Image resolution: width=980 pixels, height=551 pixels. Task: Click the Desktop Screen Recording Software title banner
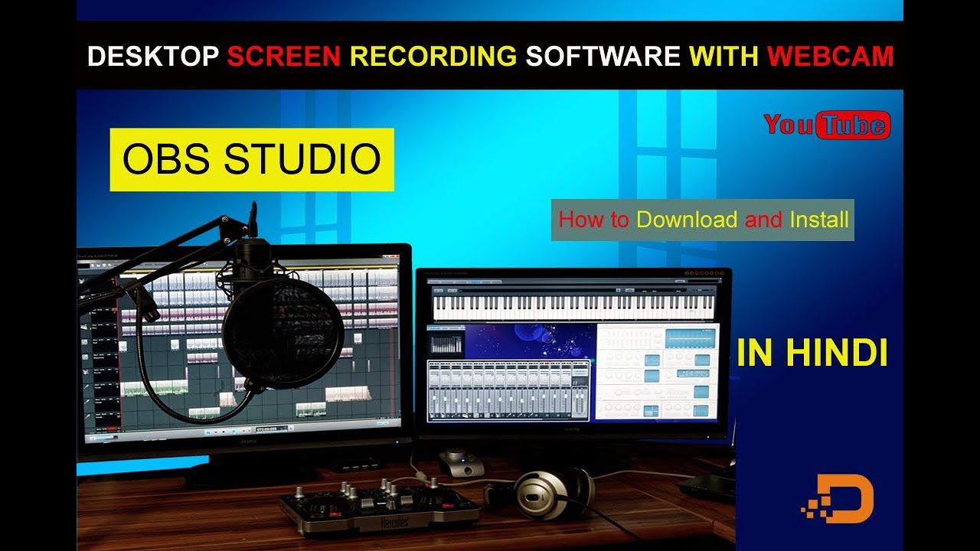pos(490,56)
